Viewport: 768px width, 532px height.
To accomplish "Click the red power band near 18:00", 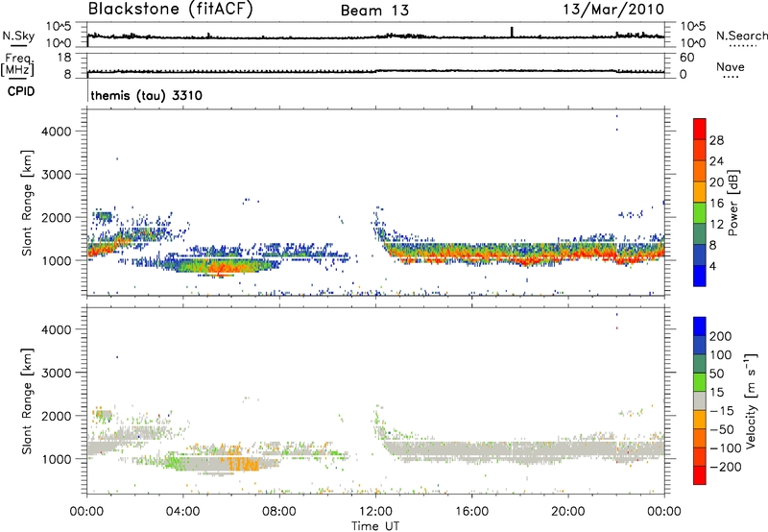I will point(526,259).
